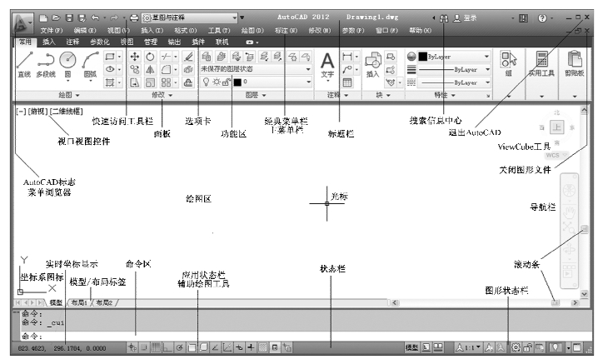603x364 pixels.
Task: Switch to the 布局1 layout tab
Action: tap(79, 303)
